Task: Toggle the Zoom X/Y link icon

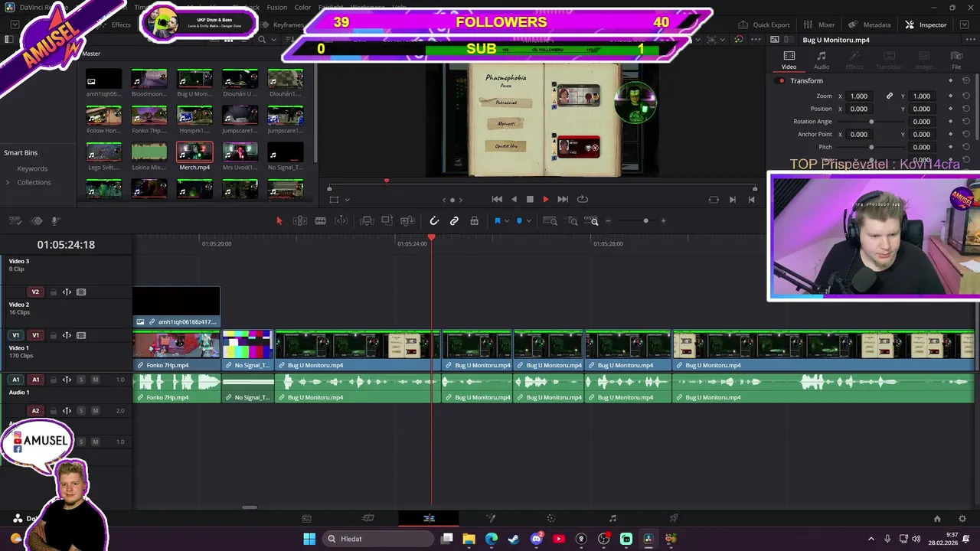Action: click(x=890, y=96)
